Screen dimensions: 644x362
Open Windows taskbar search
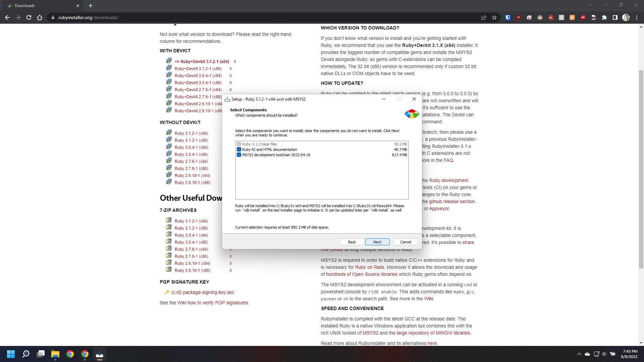pos(26,354)
